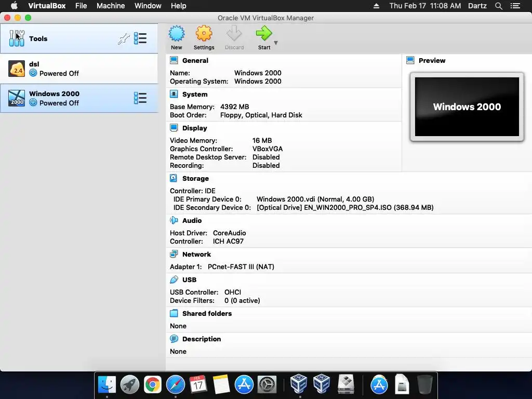Select the dsl virtual machine
This screenshot has height=399, width=532.
(79, 69)
